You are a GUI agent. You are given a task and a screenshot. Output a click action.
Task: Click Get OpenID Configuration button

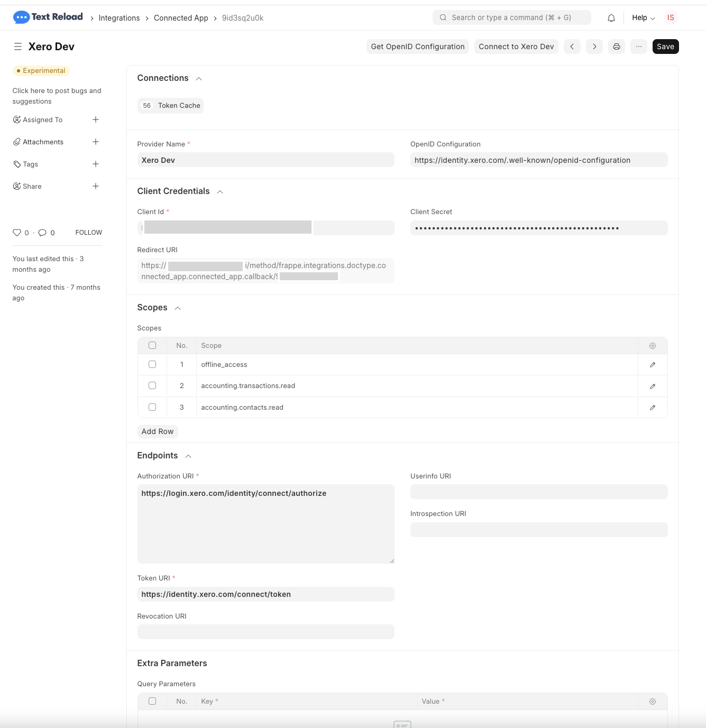click(417, 47)
